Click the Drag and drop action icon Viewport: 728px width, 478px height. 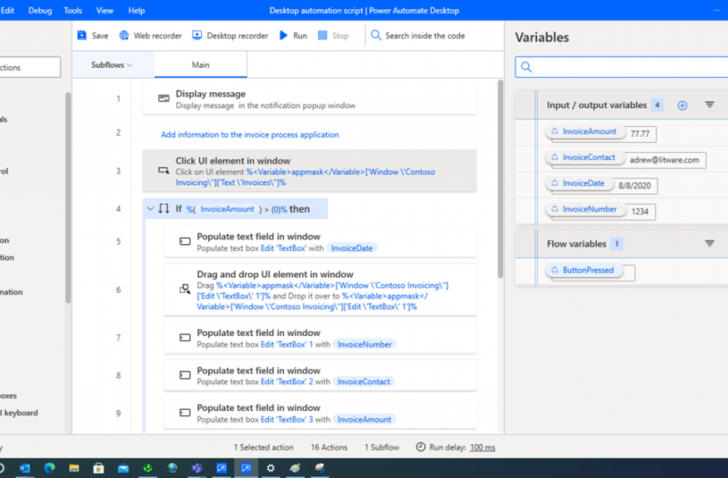[185, 290]
